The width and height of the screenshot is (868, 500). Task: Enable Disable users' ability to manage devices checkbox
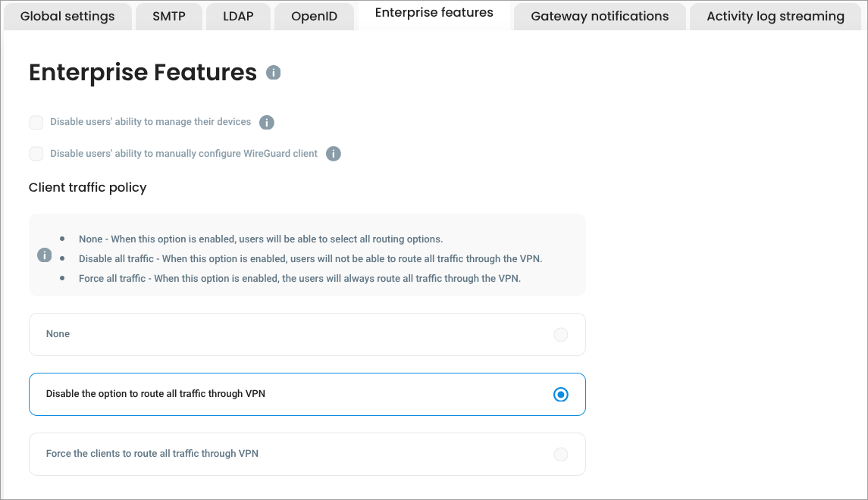pos(36,122)
